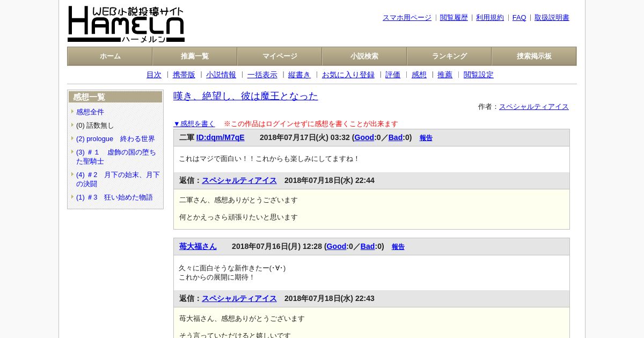
Task: Open sidebar item (4) #2 月下の始末、月下の決闘
Action: point(118,179)
